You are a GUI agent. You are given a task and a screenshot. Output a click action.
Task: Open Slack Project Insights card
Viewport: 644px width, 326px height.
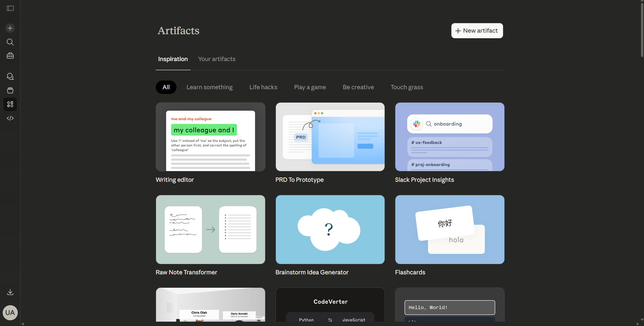450,137
